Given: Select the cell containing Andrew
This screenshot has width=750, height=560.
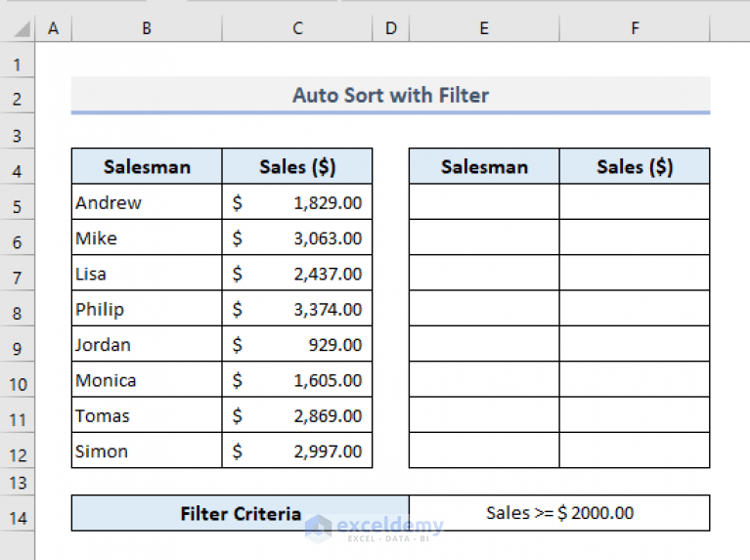Looking at the screenshot, I should (x=147, y=202).
